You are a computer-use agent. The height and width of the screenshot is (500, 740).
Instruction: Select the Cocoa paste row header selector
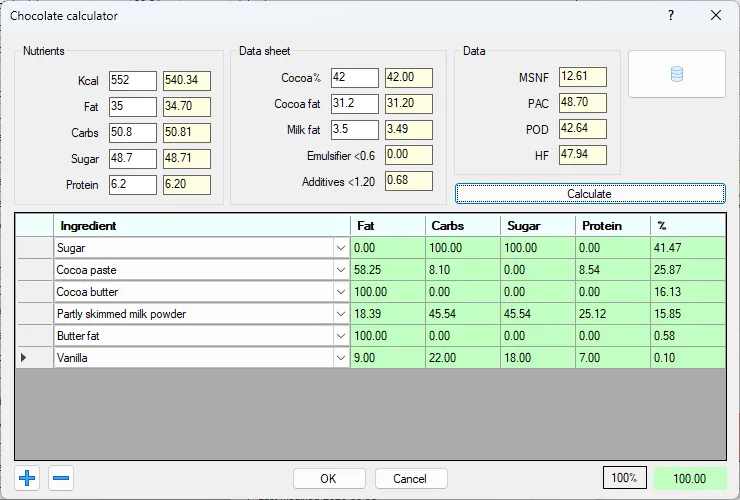[x=34, y=270]
